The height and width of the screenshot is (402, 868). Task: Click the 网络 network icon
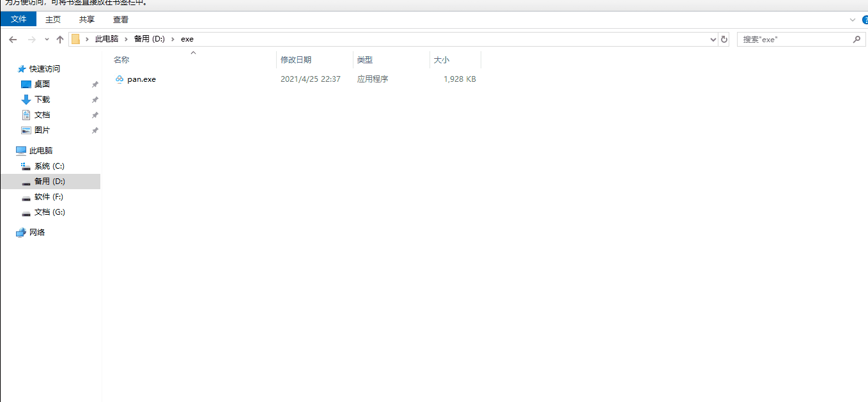click(x=21, y=233)
